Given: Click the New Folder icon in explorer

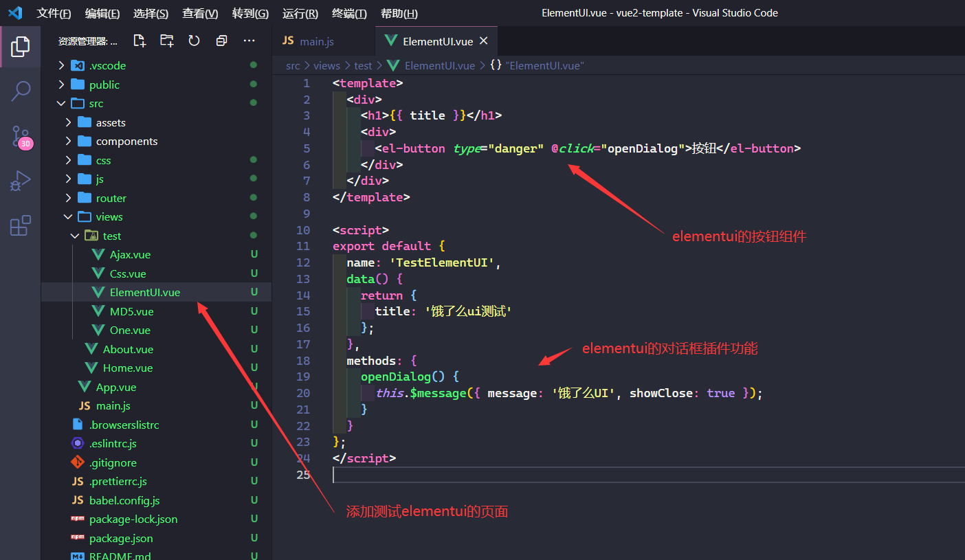Looking at the screenshot, I should (x=167, y=41).
